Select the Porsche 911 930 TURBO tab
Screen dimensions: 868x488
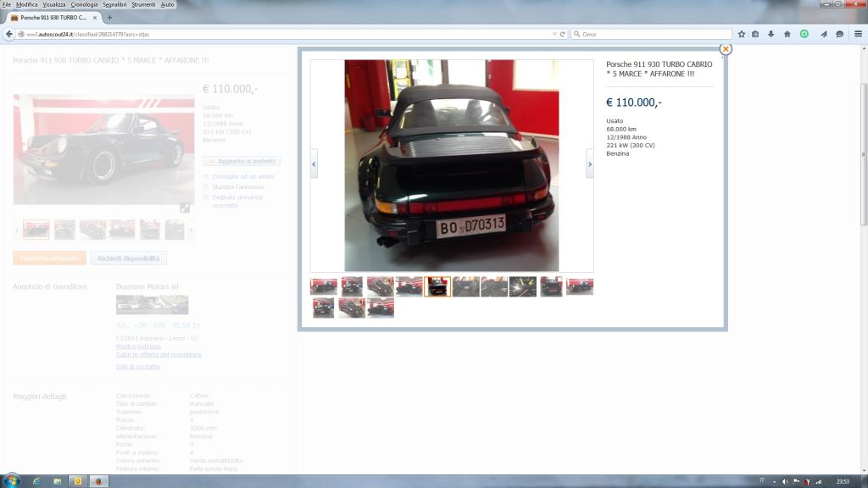pos(53,18)
